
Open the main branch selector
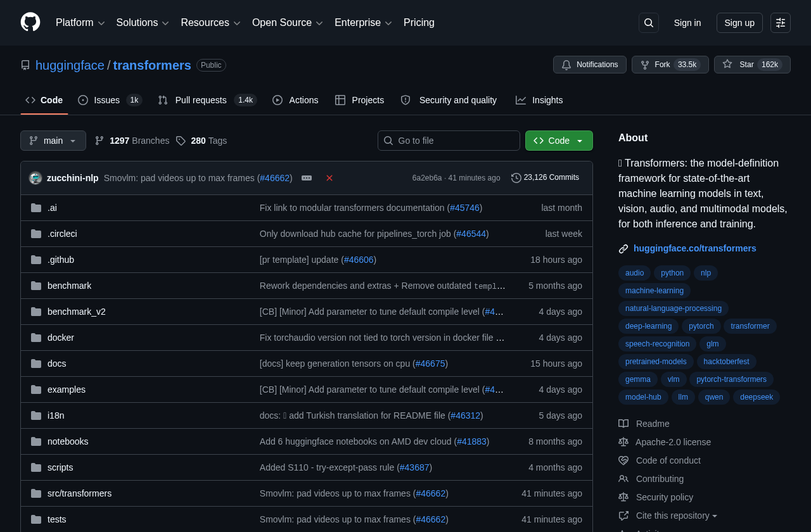(x=53, y=141)
